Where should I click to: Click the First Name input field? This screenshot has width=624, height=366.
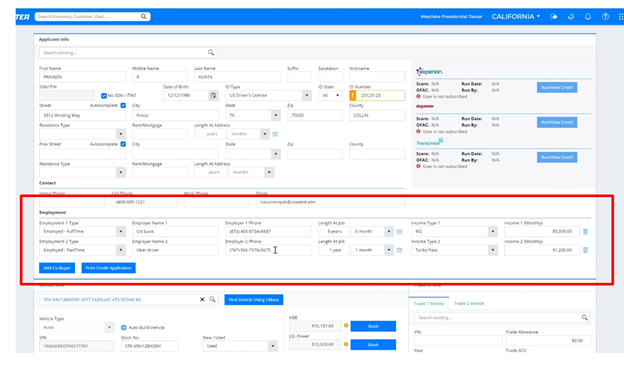point(82,77)
